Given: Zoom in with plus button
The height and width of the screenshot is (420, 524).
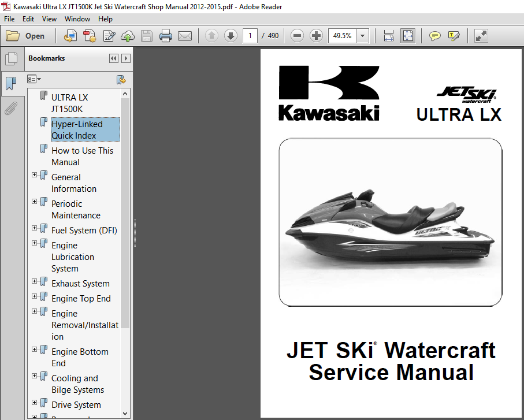Looking at the screenshot, I should pyautogui.click(x=316, y=35).
